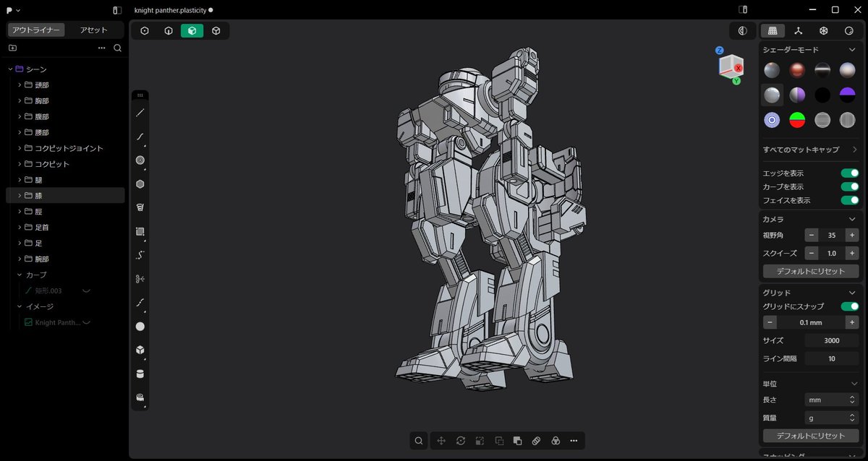Switch to the アセット tab

94,30
